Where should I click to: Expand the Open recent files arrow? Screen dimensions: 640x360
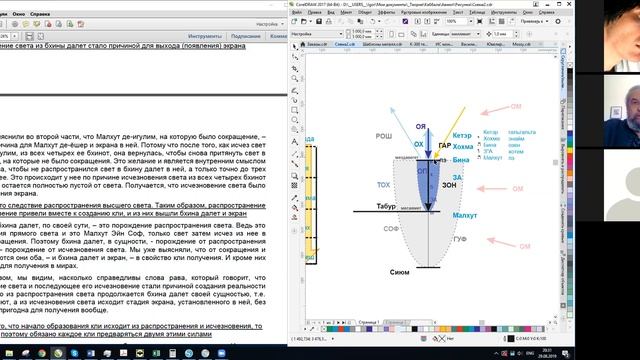point(310,21)
